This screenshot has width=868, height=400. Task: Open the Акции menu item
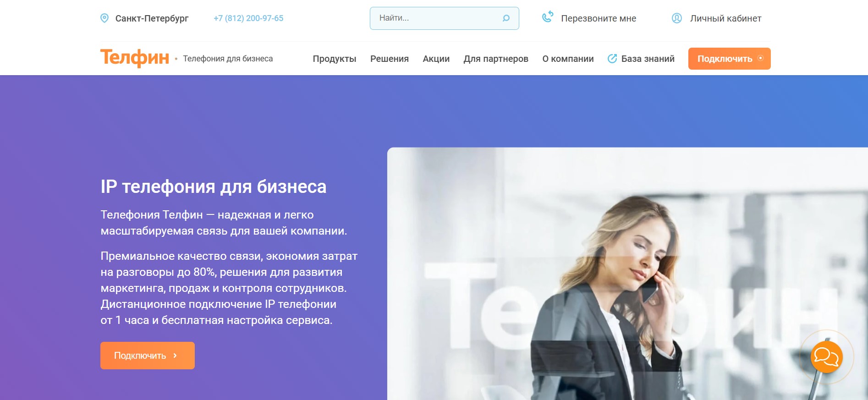tap(436, 59)
